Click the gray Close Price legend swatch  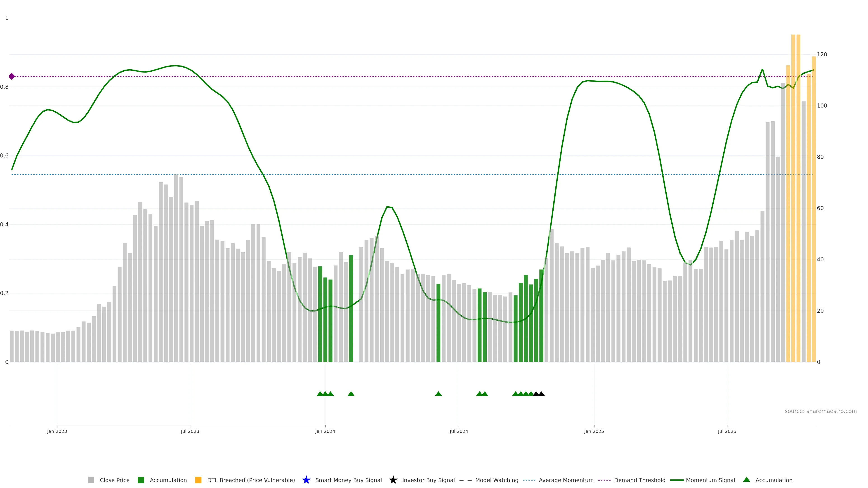click(x=91, y=480)
